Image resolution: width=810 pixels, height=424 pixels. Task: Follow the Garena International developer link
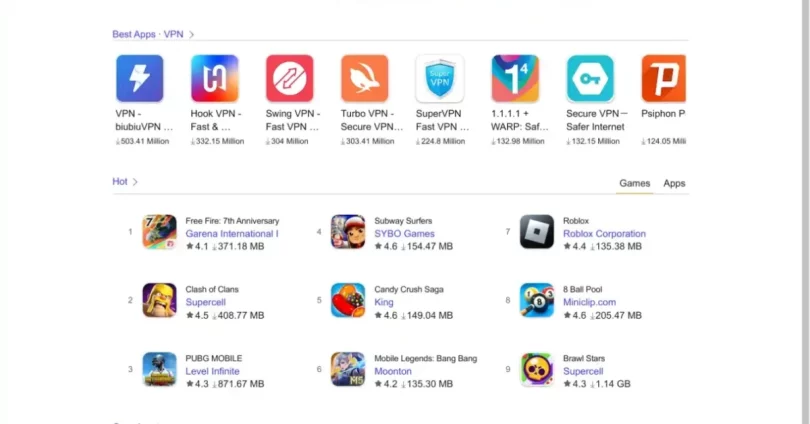click(x=232, y=233)
